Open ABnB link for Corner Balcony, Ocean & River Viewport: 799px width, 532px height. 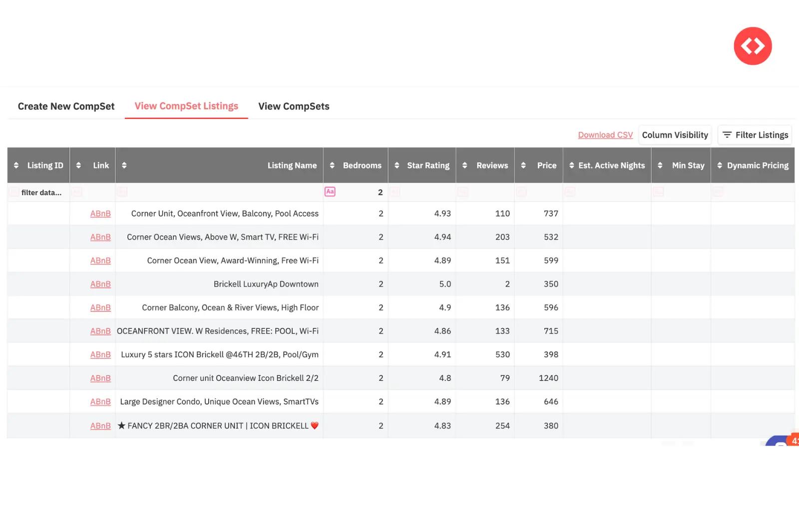(x=100, y=307)
